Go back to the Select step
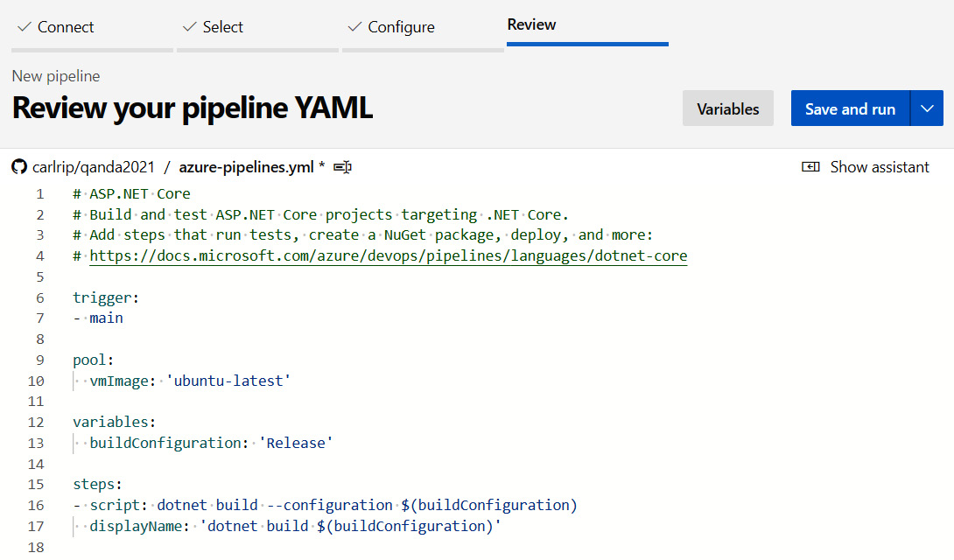This screenshot has width=954, height=560. tap(221, 26)
